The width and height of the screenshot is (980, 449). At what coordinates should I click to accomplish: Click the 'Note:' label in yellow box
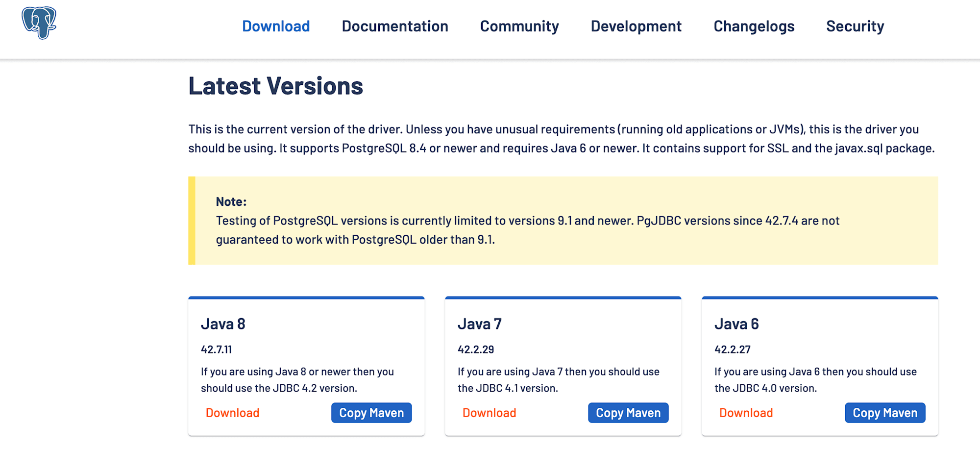pyautogui.click(x=231, y=201)
